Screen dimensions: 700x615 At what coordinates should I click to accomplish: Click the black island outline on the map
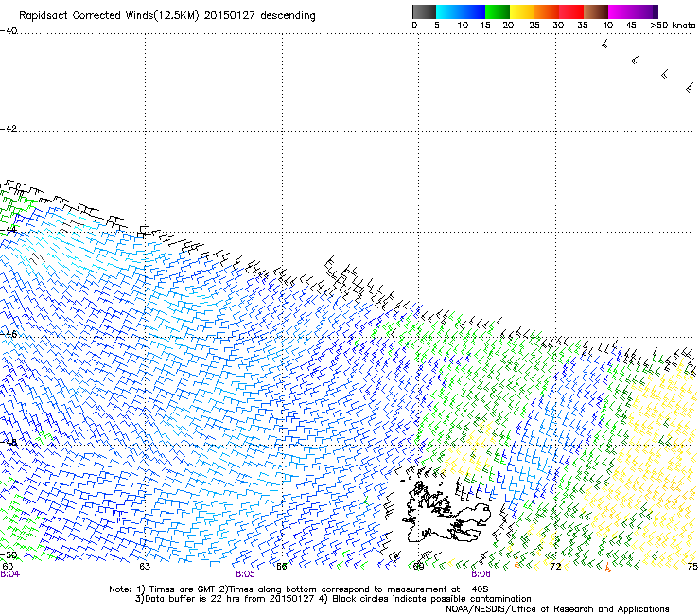click(446, 511)
